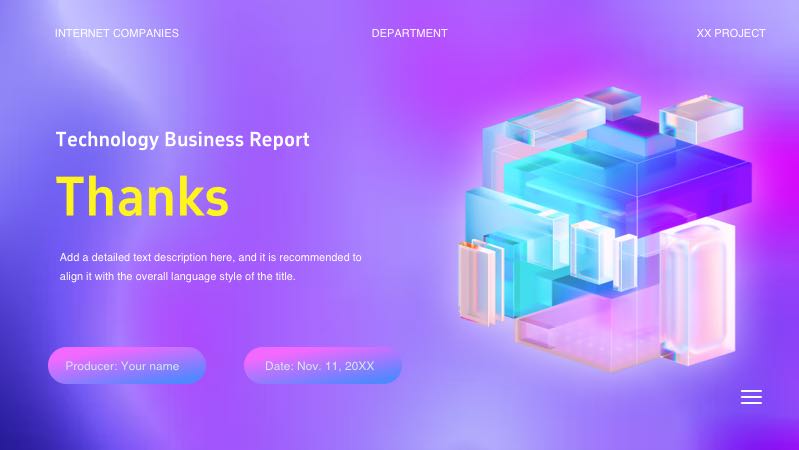The image size is (799, 450).
Task: Select the white-framed glass panels on cube's left
Action: coord(478,282)
